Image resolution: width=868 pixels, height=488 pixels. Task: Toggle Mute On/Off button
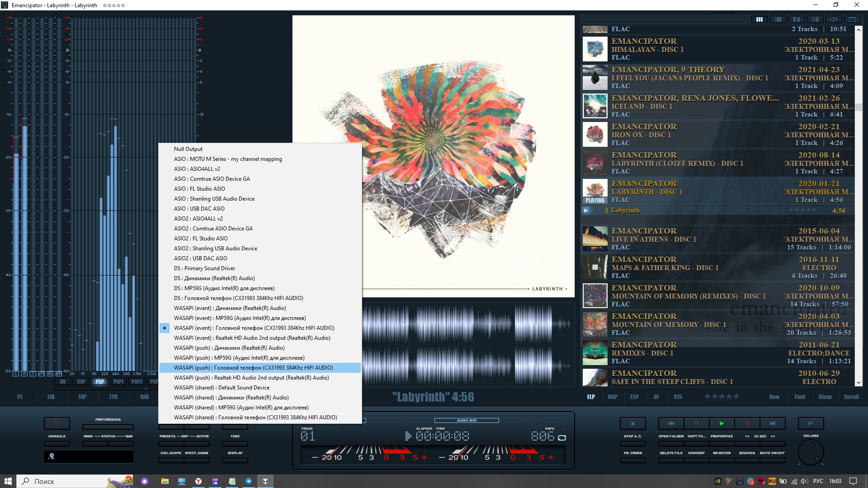click(x=773, y=460)
